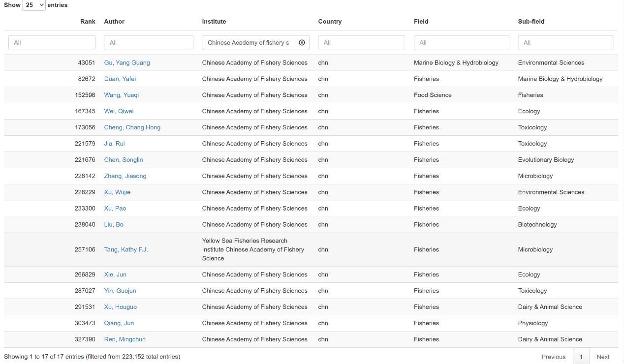The image size is (624, 364).
Task: Select rank value 257106
Action: 85,249
